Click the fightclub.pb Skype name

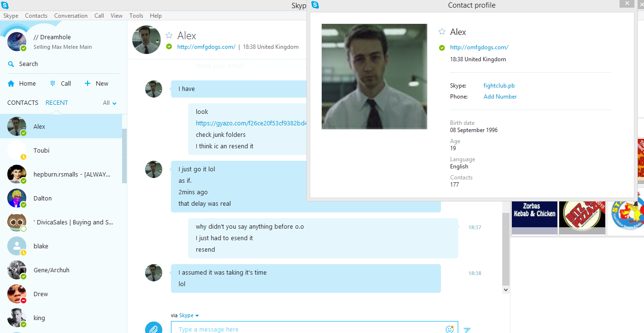(499, 86)
